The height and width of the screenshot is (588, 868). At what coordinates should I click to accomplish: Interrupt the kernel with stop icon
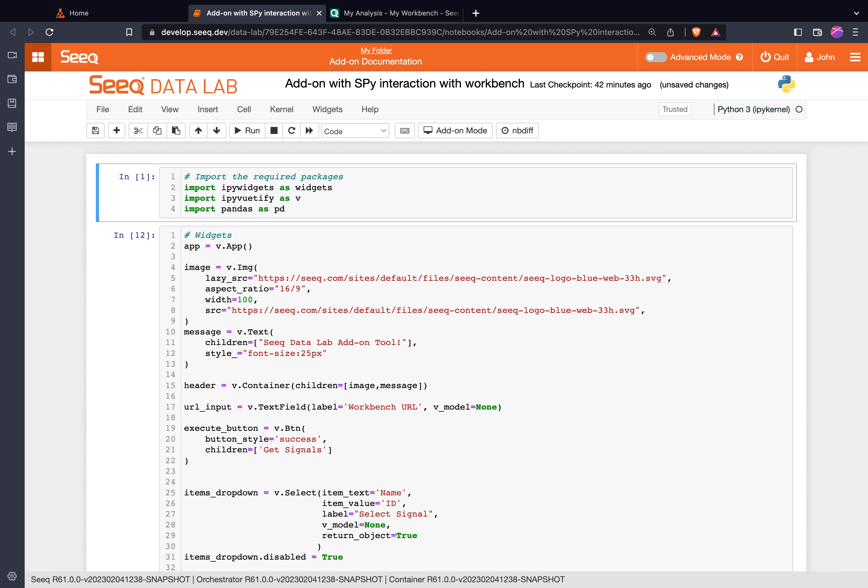(274, 131)
